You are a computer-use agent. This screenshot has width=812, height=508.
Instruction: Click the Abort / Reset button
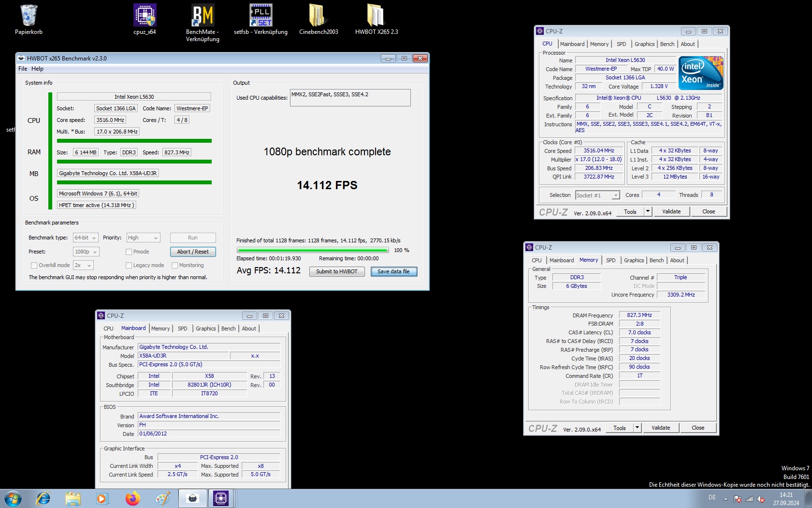193,252
